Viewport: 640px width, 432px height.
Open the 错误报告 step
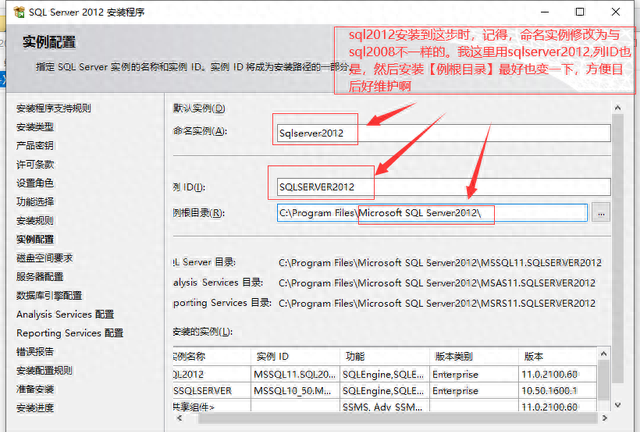coord(35,352)
